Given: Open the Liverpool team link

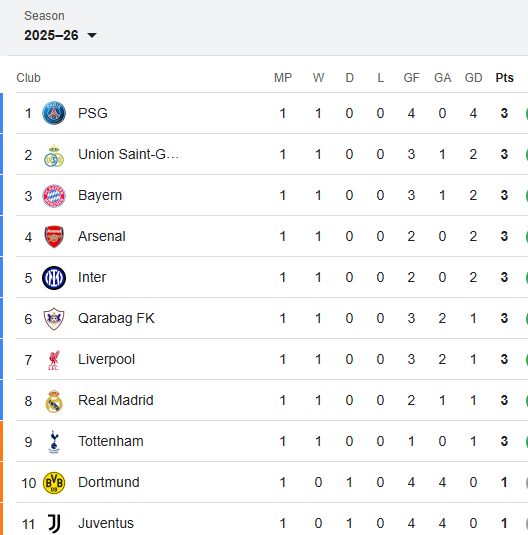Looking at the screenshot, I should 106,359.
